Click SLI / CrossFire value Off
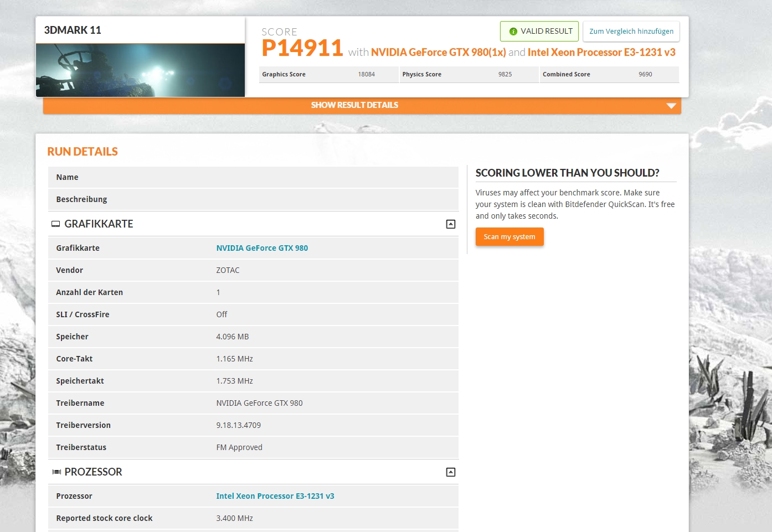 point(222,314)
